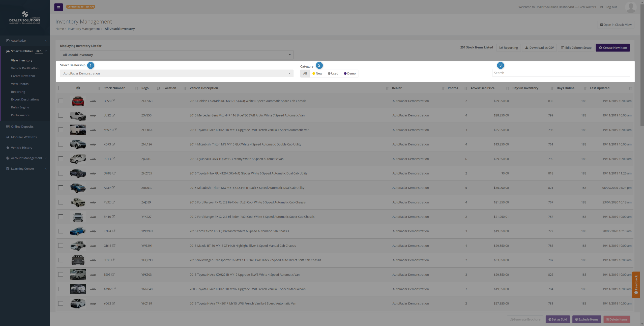
Task: Click the Create New Item button
Action: point(613,48)
